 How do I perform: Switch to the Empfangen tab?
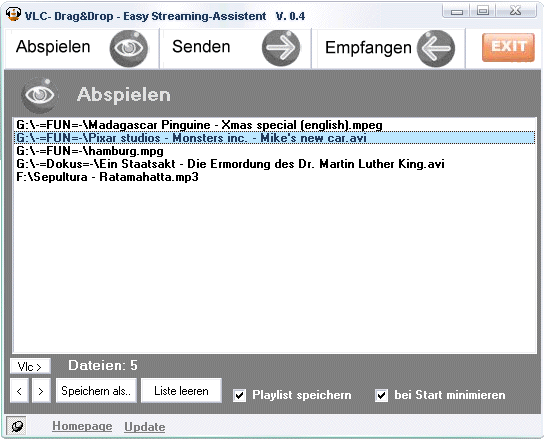(x=368, y=48)
